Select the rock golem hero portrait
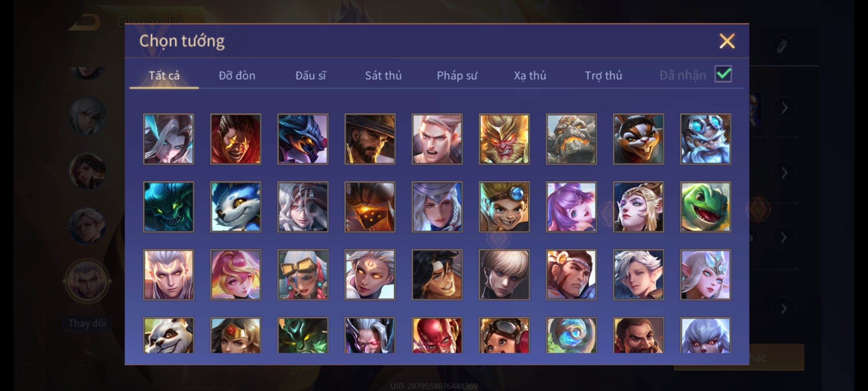The image size is (868, 391). (x=571, y=139)
